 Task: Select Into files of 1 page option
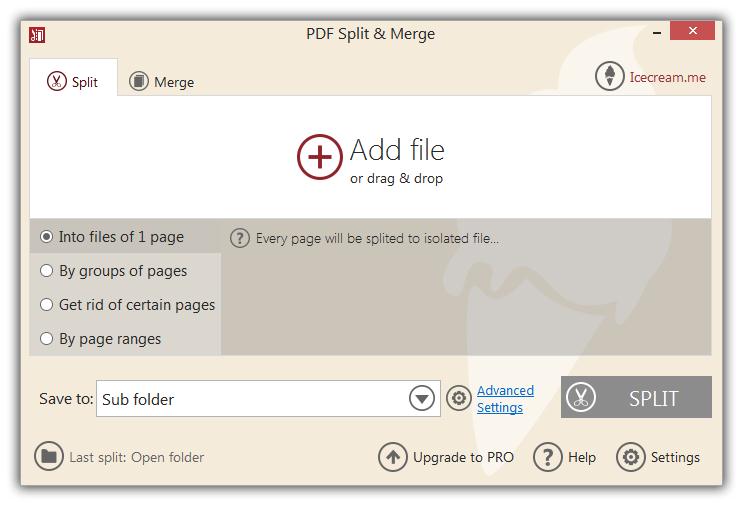[46, 237]
